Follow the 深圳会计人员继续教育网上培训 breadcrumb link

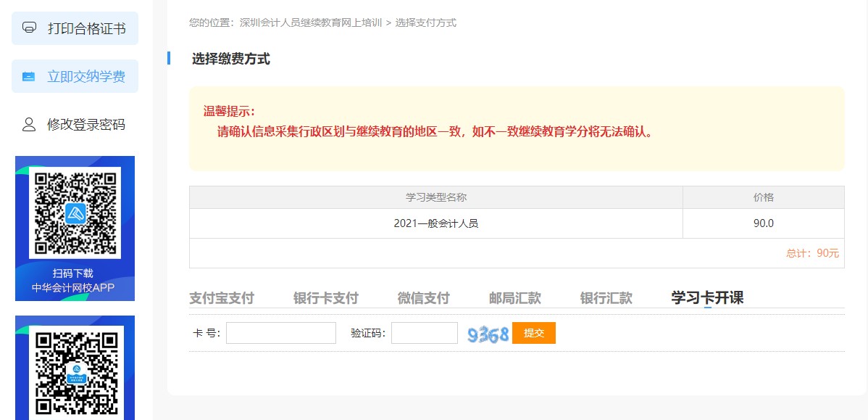(311, 22)
